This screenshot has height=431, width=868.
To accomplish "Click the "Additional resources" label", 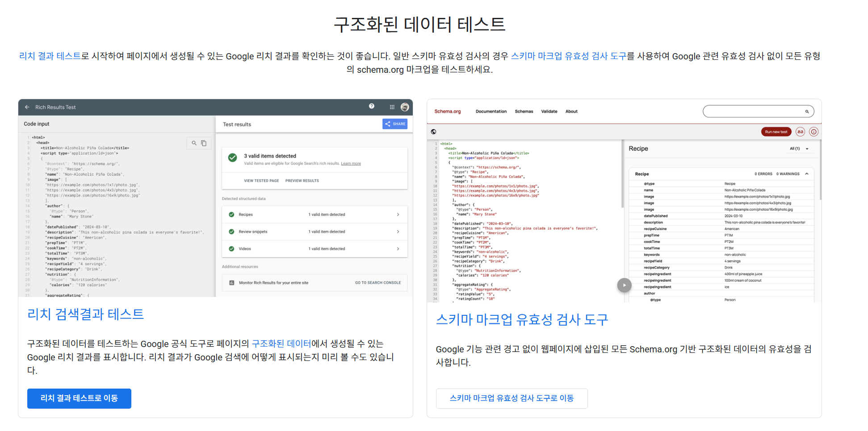I will pyautogui.click(x=240, y=267).
